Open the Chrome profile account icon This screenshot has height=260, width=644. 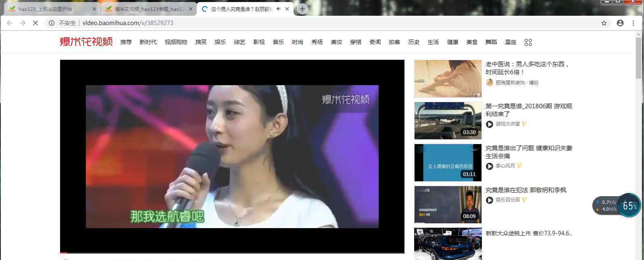[620, 23]
